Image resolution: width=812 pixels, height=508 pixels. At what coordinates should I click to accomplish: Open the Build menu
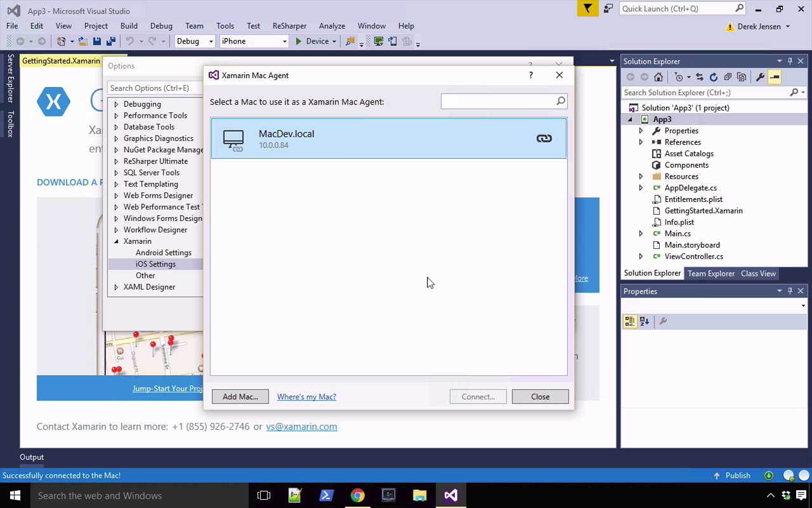point(129,26)
